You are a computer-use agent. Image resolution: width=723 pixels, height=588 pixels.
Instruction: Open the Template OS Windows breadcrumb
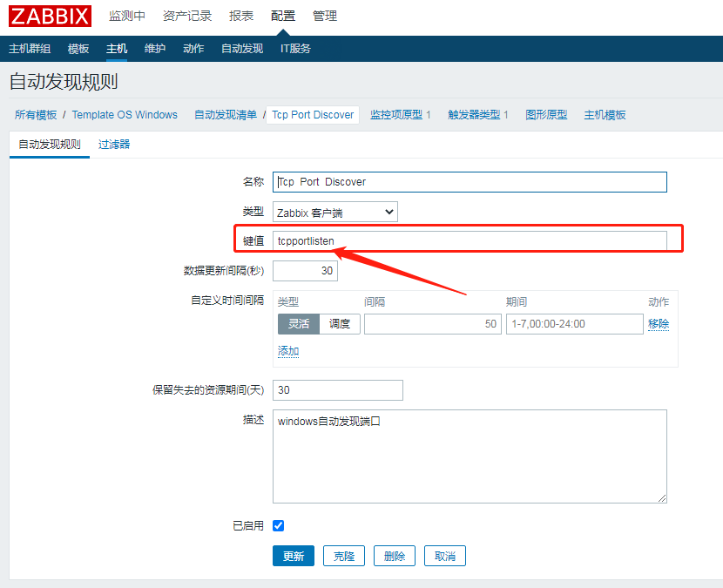coord(125,115)
